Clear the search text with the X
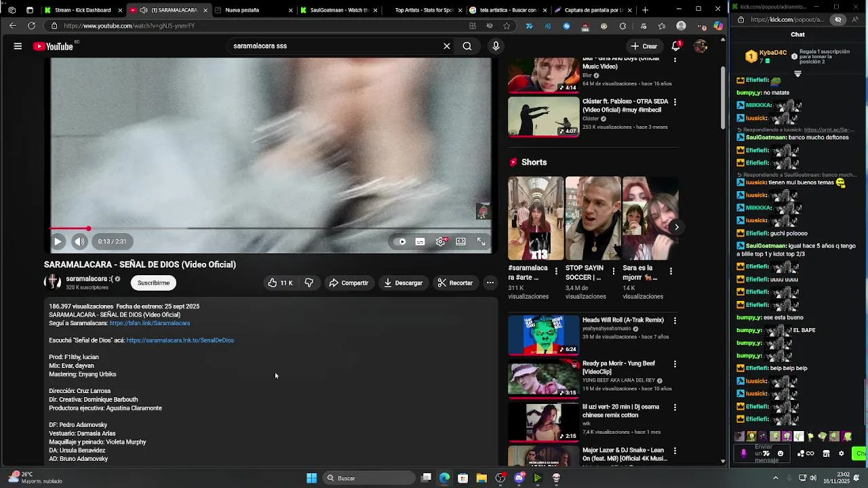The image size is (868, 488). pos(447,46)
